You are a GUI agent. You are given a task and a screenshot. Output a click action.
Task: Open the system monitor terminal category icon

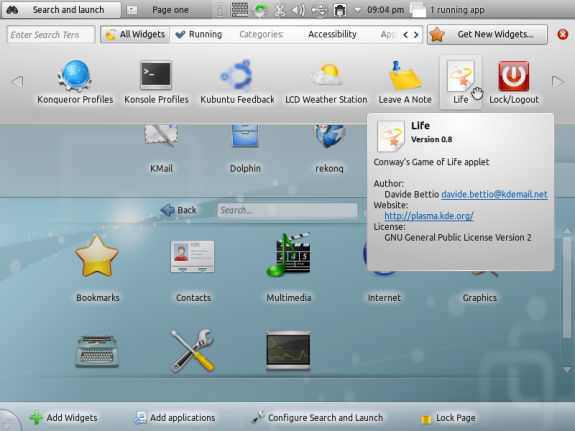(288, 351)
